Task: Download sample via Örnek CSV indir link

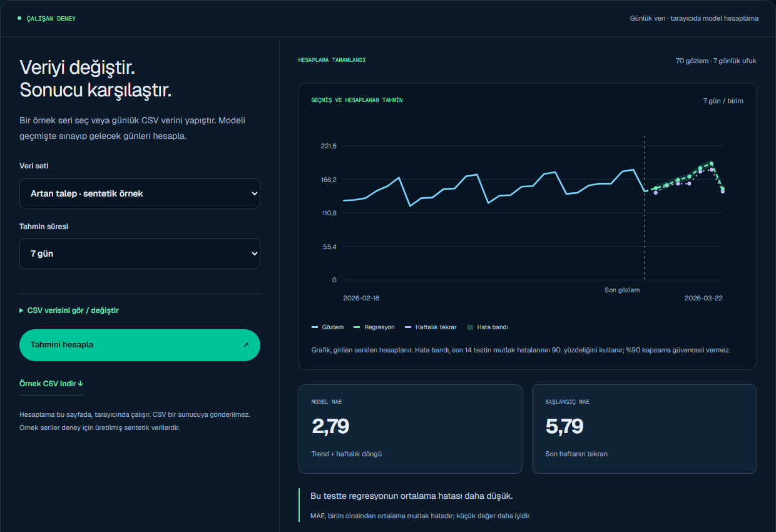Action: (51, 384)
